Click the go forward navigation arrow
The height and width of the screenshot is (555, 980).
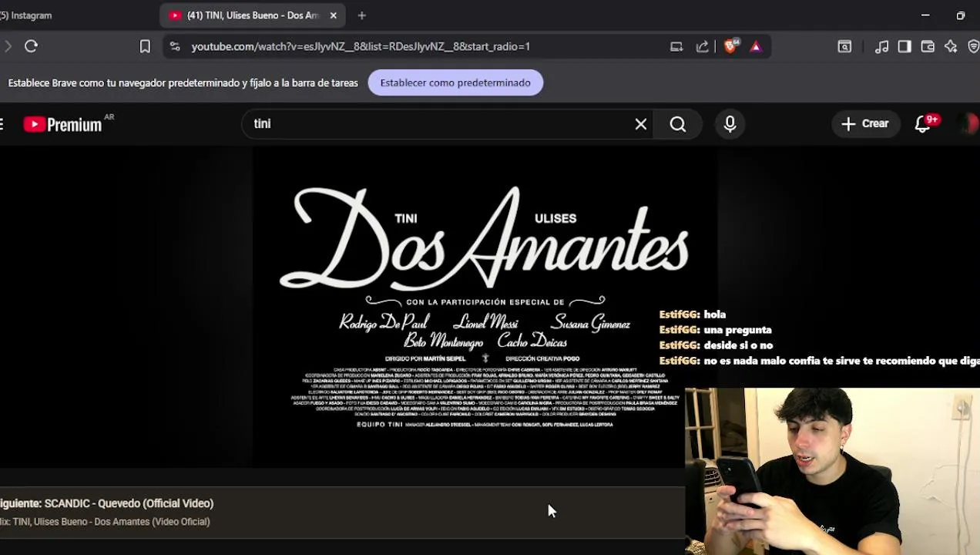[x=7, y=46]
